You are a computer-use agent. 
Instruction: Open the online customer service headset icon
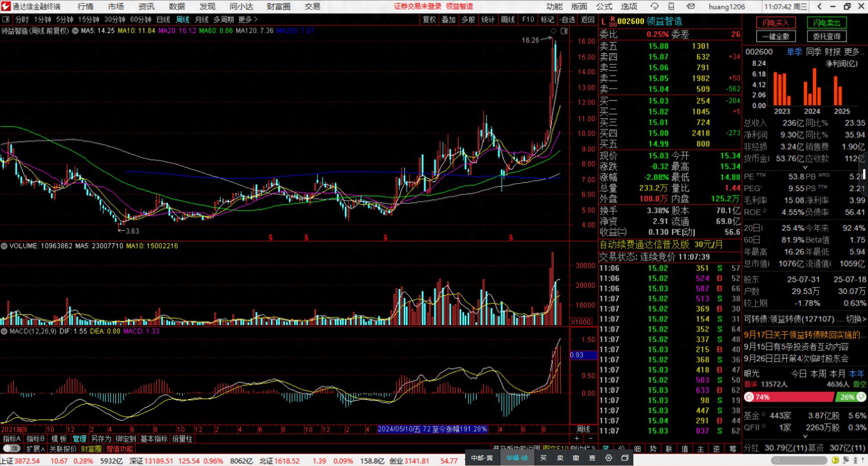click(654, 6)
